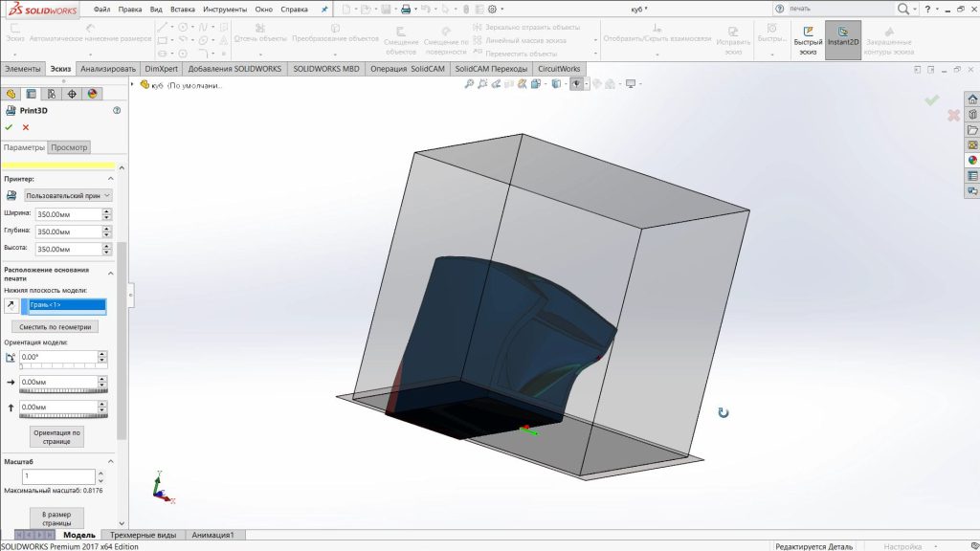Toggle the Быстрый эскиз rapid sketch button
Image resolution: width=980 pixels, height=551 pixels.
(x=808, y=40)
